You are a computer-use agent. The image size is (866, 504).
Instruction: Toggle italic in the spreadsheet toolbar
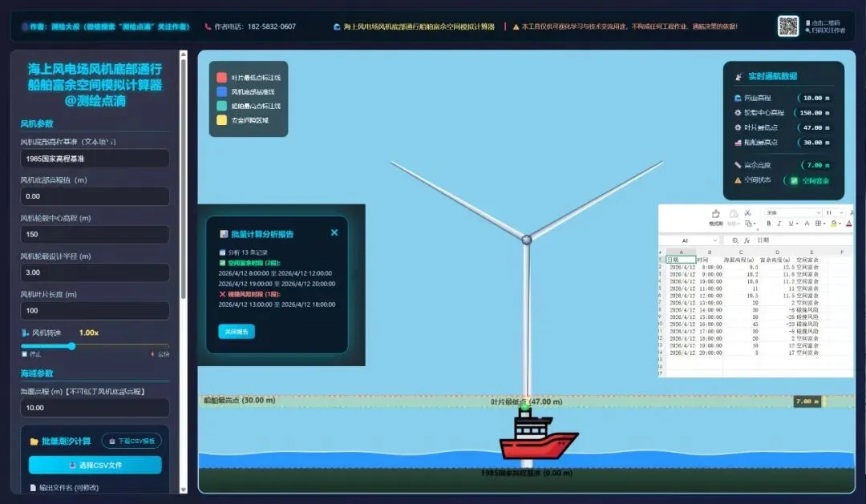pos(779,224)
